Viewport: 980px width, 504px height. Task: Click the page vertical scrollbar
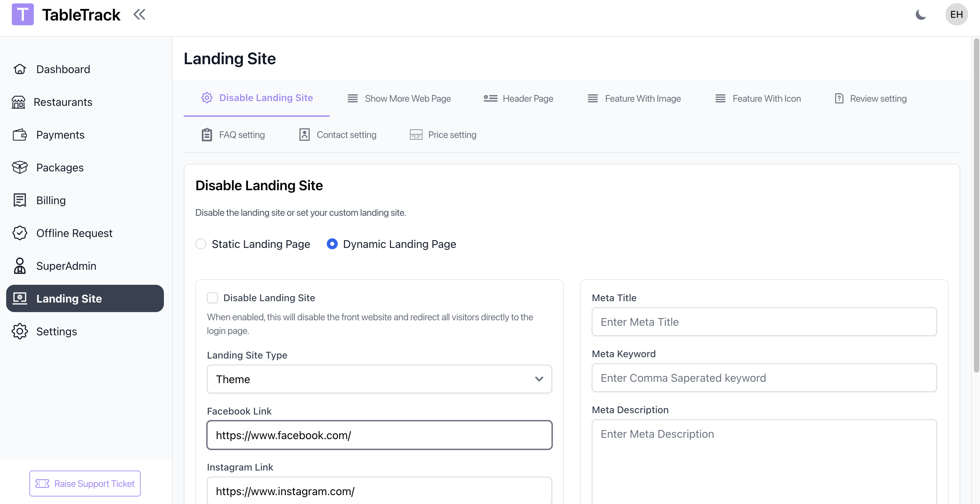point(976,206)
